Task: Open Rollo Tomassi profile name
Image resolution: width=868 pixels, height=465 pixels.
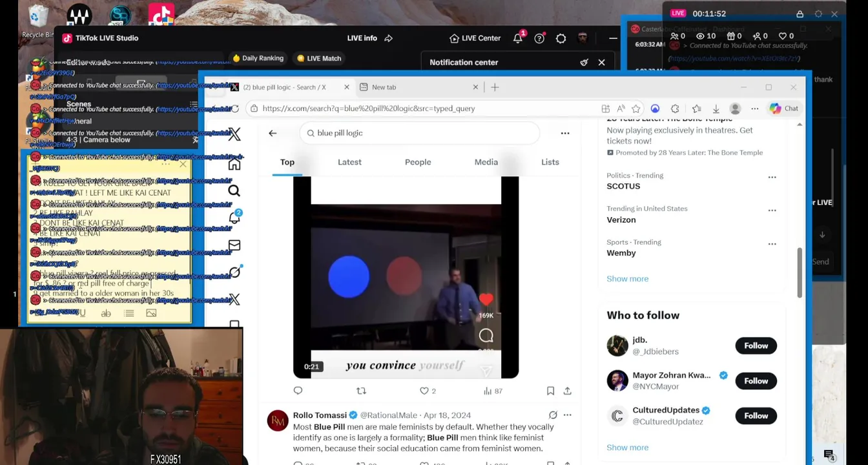Action: [x=320, y=415]
